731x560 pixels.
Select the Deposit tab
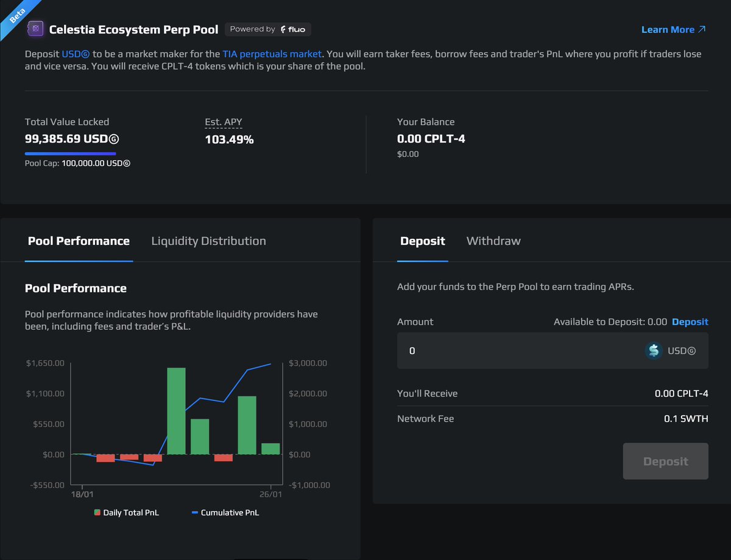point(423,241)
